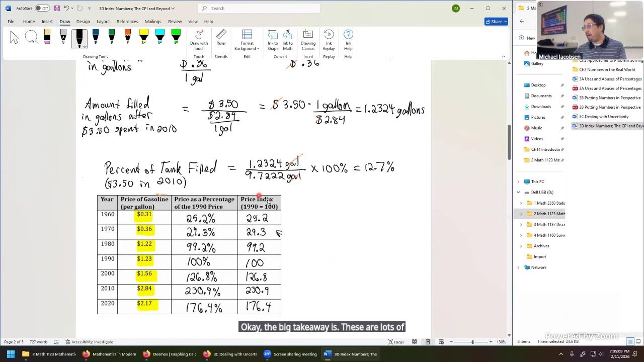Toggle Focus mode in status bar
This screenshot has height=362, width=644.
pos(396,342)
